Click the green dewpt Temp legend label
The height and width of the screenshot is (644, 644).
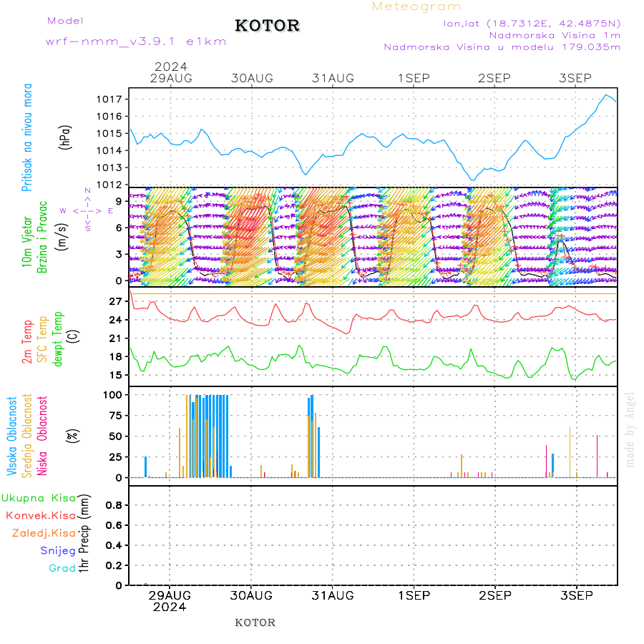[x=58, y=339]
